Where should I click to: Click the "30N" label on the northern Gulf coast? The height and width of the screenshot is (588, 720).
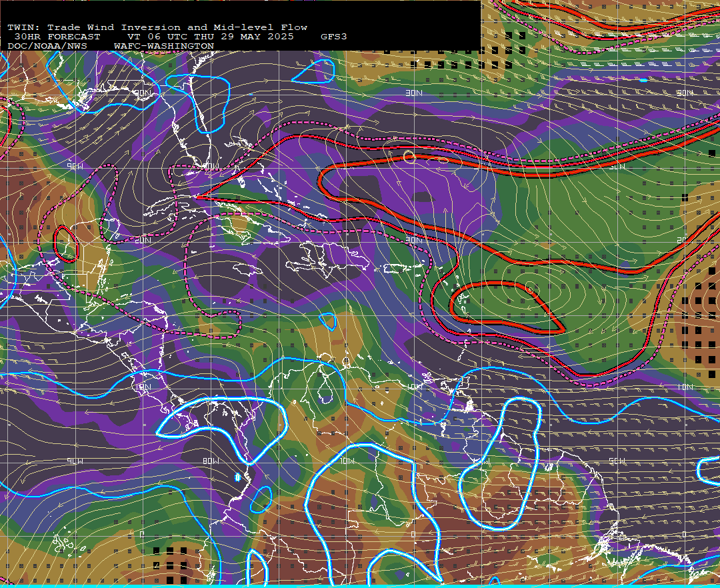click(143, 93)
